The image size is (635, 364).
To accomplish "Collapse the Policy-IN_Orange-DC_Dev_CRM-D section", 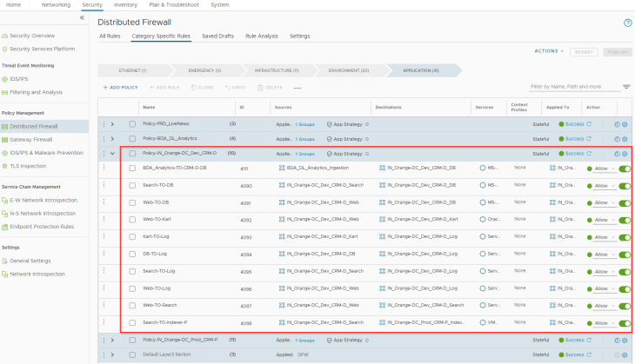I will point(112,153).
